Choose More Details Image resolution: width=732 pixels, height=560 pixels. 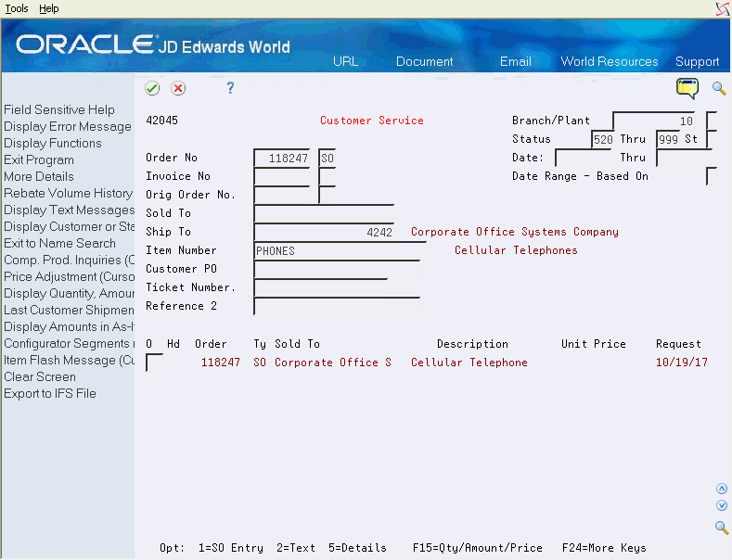tap(39, 176)
